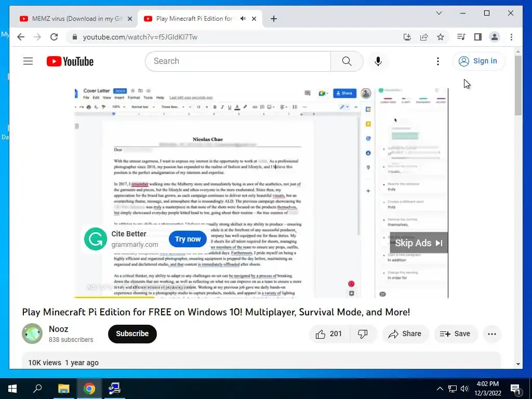
Task: View site security lock info
Action: [x=75, y=37]
